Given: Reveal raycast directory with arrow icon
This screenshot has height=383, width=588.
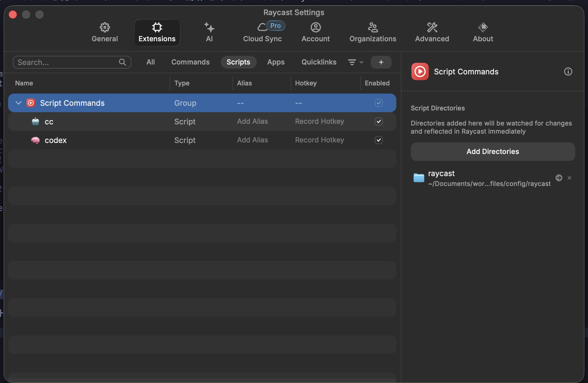Looking at the screenshot, I should pos(559,178).
